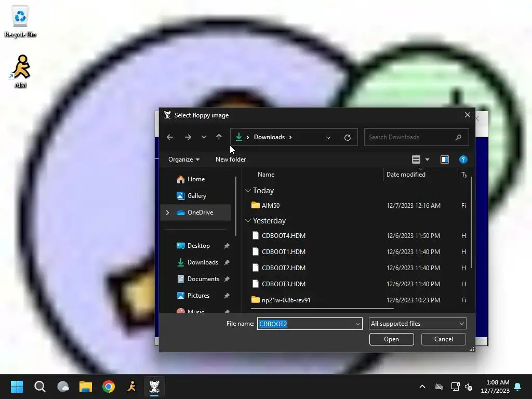Expand the address bar history dropdown

(328, 137)
